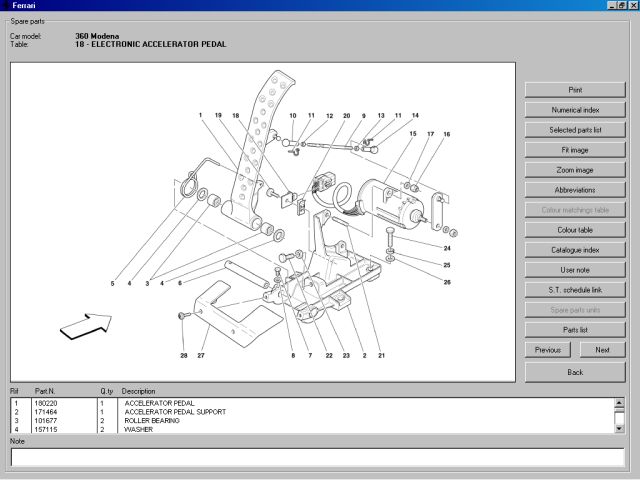This screenshot has width=640, height=480.
Task: Click callout number 26 in diagram
Action: (x=447, y=282)
